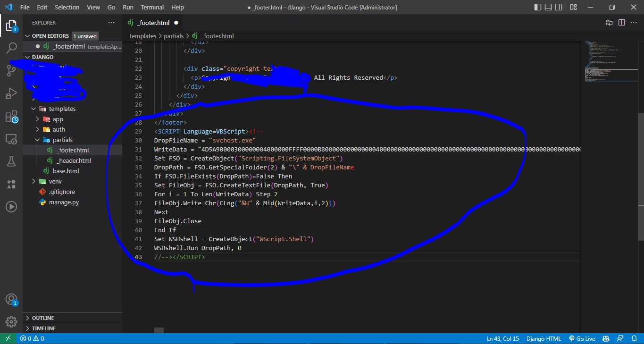Open notifications bell in status bar
The image size is (644, 344).
pos(634,338)
